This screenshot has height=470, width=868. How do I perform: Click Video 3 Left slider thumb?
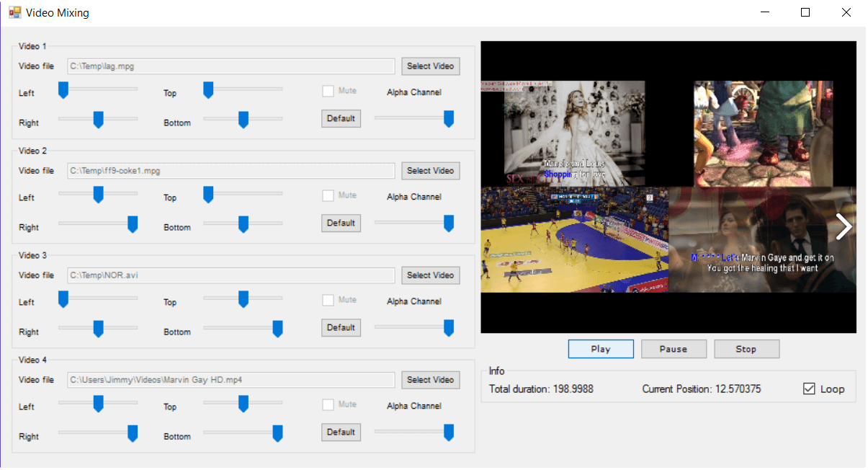click(63, 299)
